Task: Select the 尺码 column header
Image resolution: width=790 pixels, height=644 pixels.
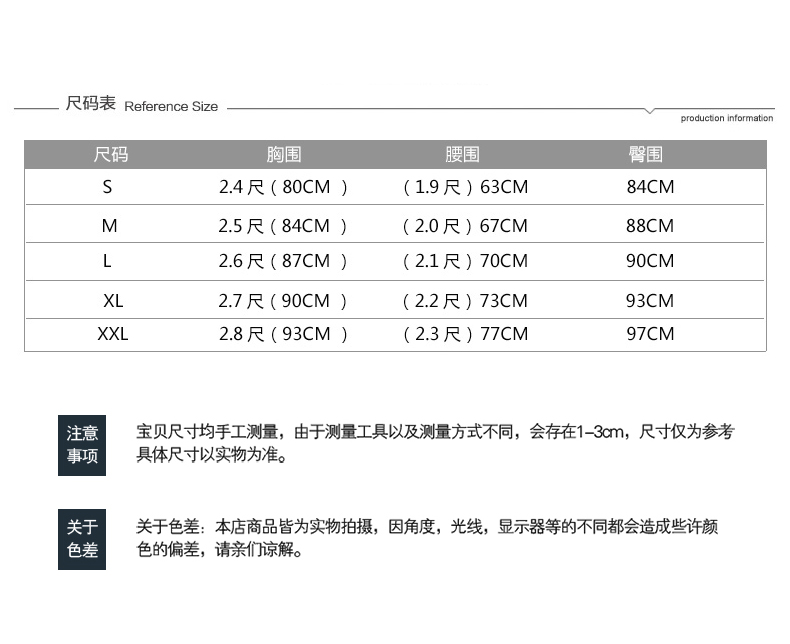Action: coord(110,154)
